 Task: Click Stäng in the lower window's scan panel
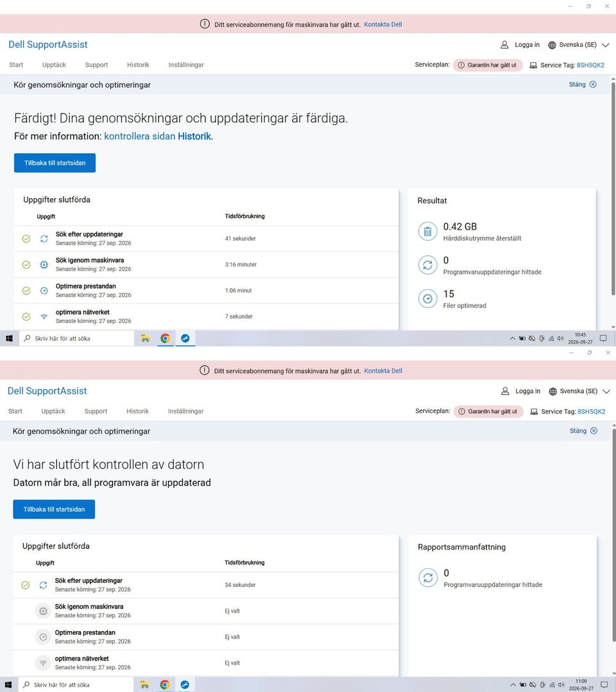[583, 431]
